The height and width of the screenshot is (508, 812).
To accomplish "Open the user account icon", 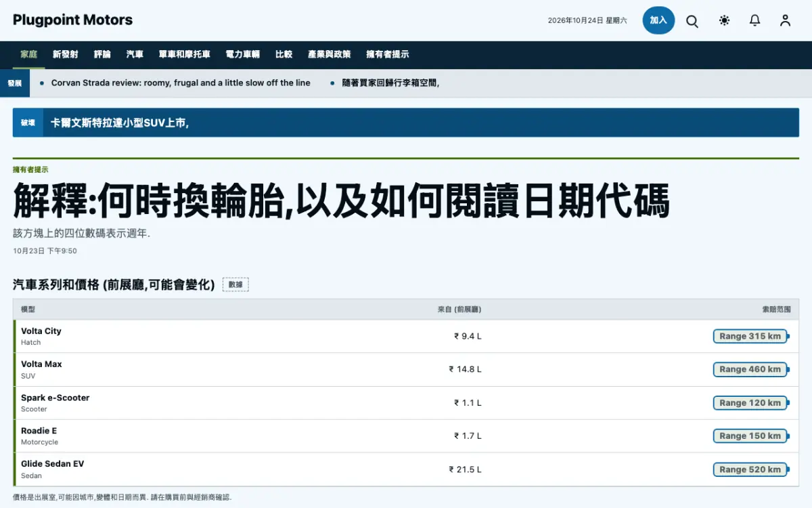I will pyautogui.click(x=785, y=21).
